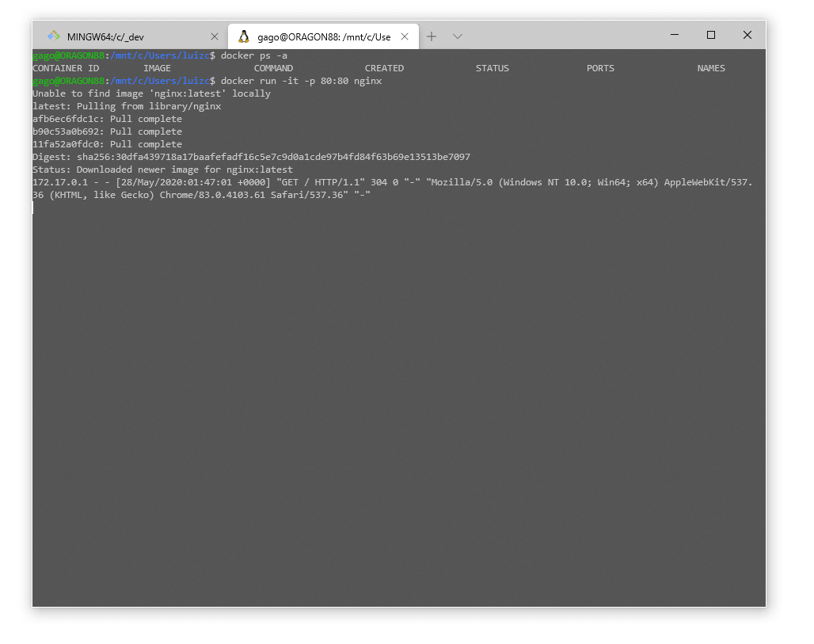814x644 pixels.
Task: Expand the new tab profile dropdown
Action: point(458,36)
